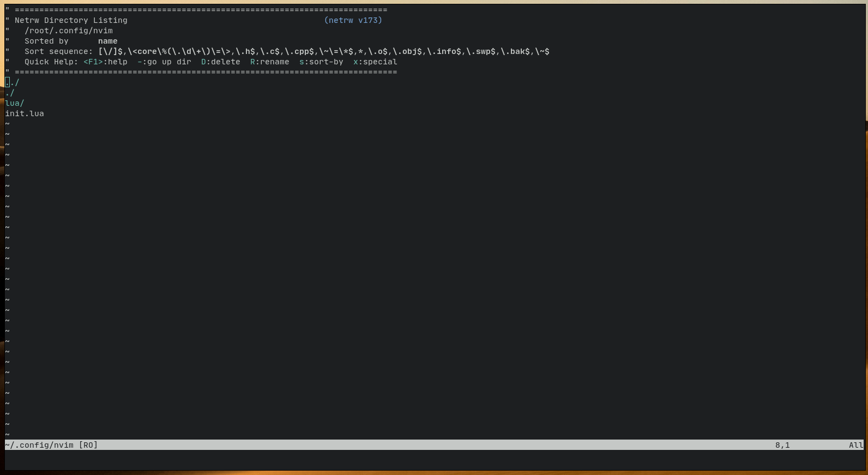The image size is (868, 475).
Task: Select the parent directory entry ../
Action: click(12, 82)
